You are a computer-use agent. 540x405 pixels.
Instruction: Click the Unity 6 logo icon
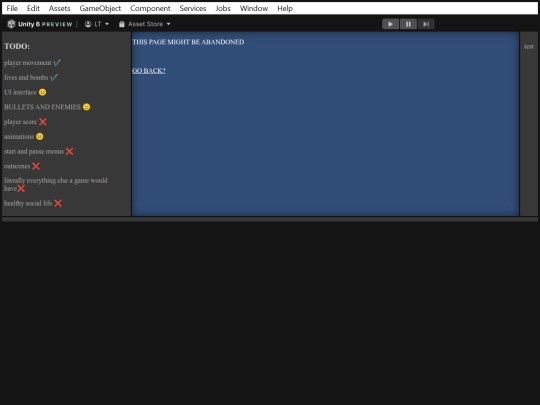(11, 24)
